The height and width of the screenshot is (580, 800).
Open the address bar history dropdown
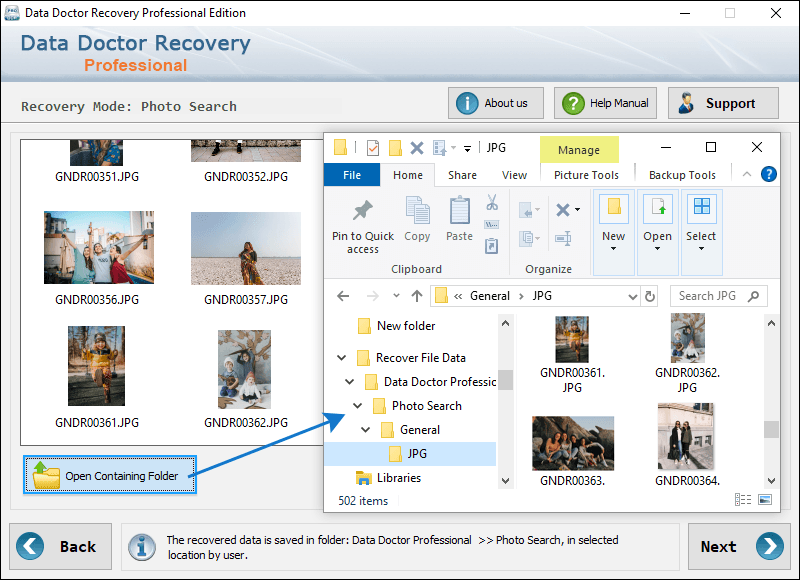pyautogui.click(x=633, y=296)
